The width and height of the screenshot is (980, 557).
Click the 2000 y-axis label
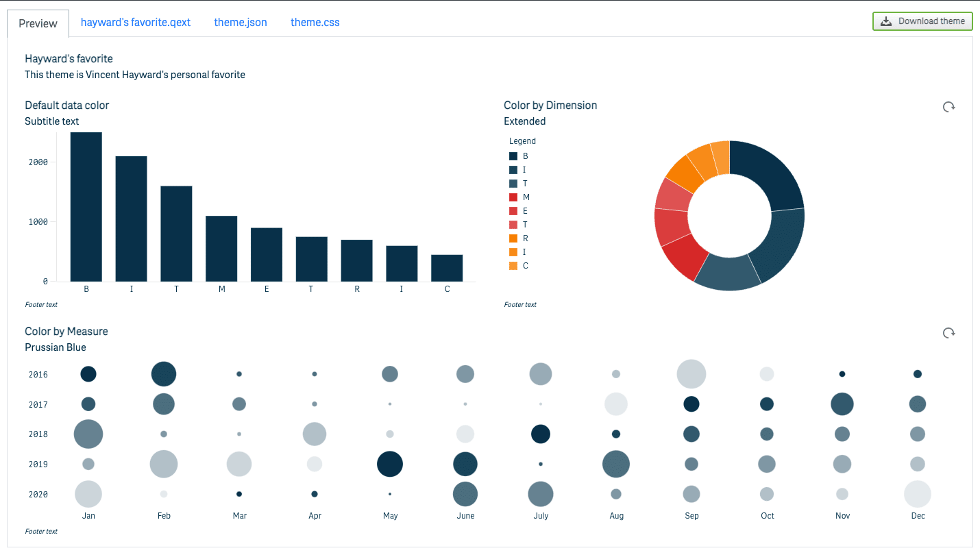[x=38, y=162]
